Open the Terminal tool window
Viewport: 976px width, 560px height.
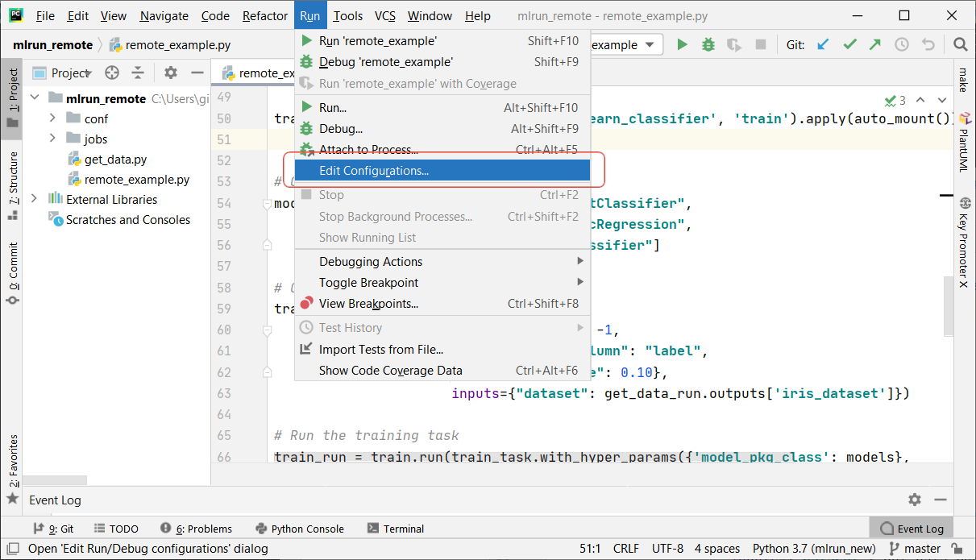tap(395, 529)
